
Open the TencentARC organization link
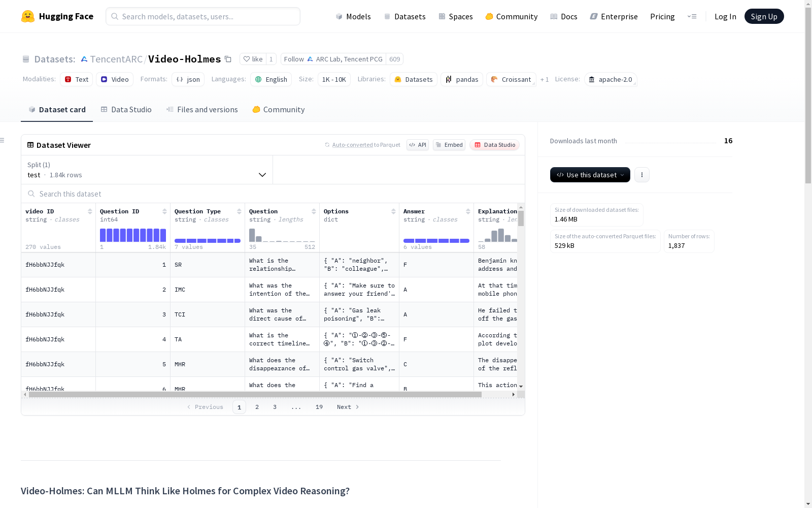(x=116, y=59)
